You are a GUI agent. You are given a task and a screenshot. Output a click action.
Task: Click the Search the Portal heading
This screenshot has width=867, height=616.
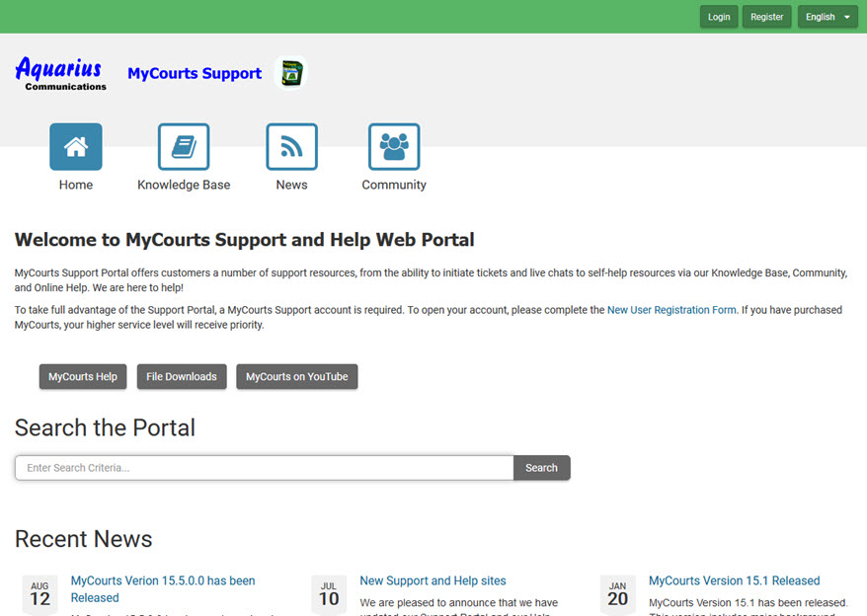[x=105, y=428]
